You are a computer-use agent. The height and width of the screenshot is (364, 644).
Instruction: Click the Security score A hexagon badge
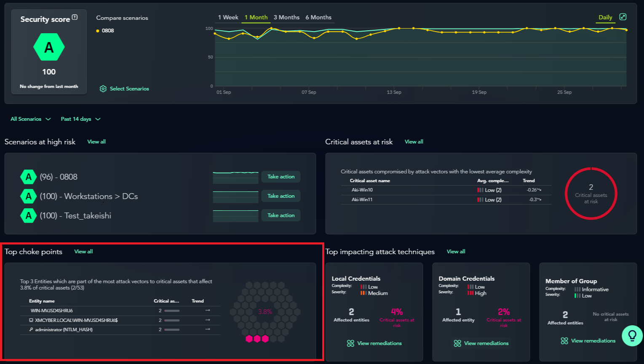point(49,47)
